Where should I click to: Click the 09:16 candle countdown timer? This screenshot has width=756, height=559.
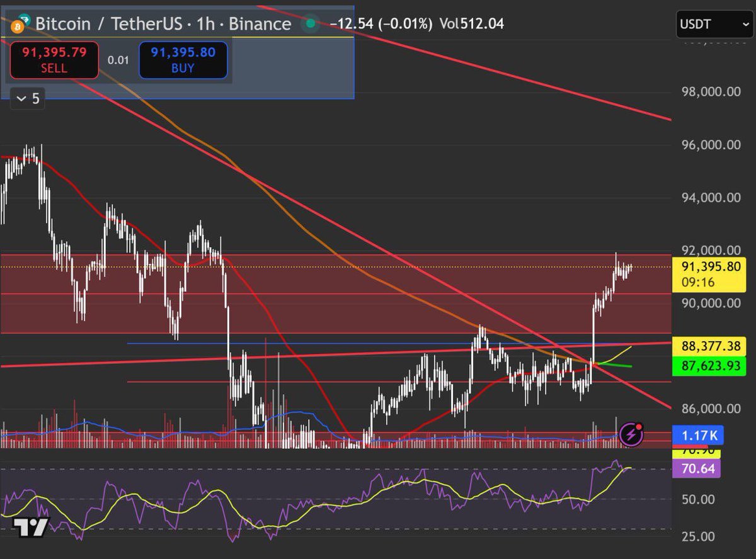699,283
